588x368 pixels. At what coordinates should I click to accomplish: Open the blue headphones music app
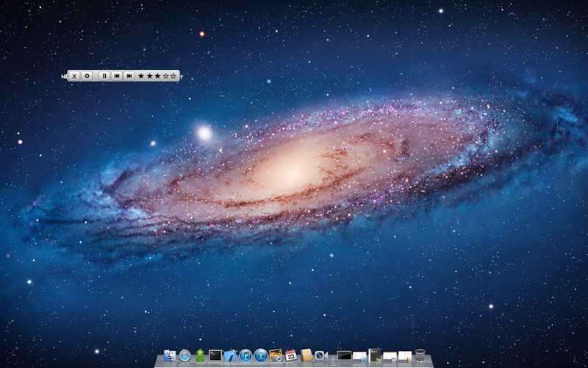point(261,355)
